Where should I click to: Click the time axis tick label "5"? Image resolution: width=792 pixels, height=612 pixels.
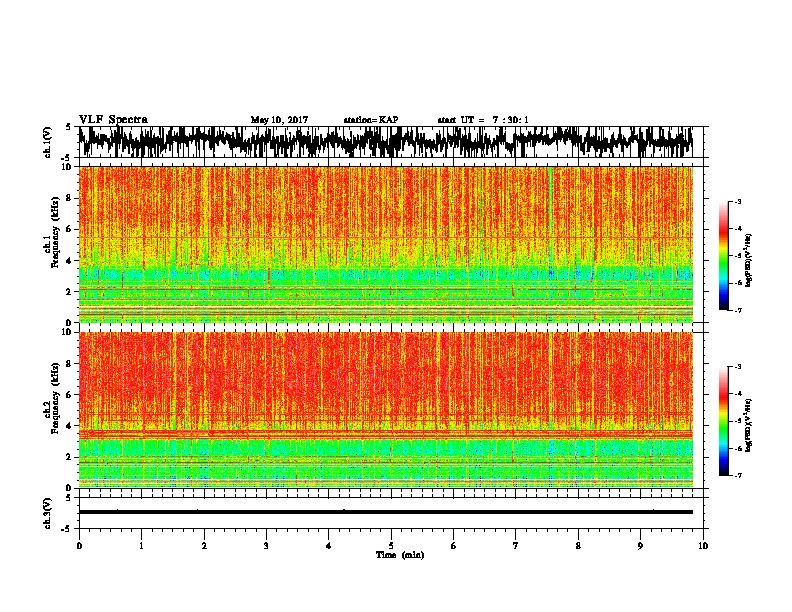391,546
